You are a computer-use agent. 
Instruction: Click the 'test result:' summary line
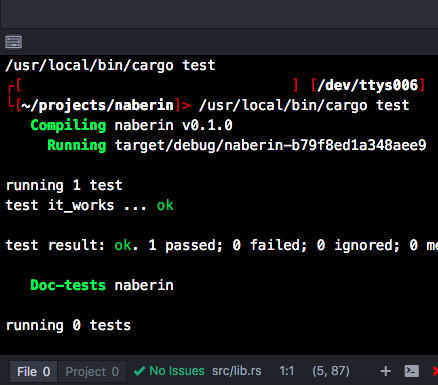pyautogui.click(x=222, y=245)
